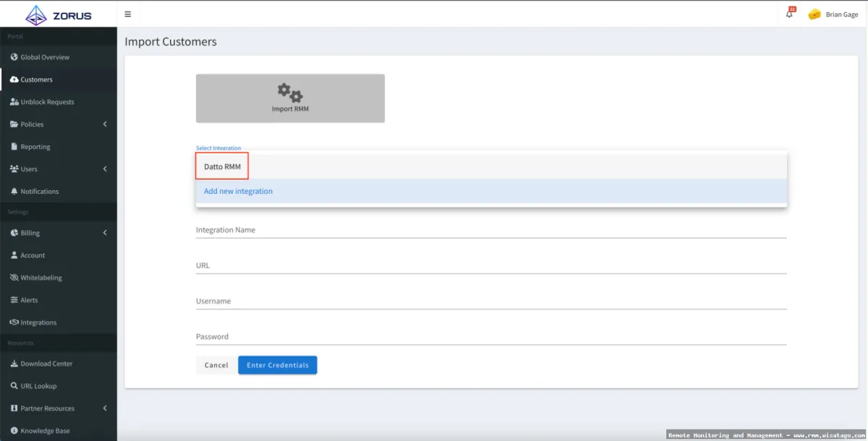Open the Download Center

pos(46,364)
